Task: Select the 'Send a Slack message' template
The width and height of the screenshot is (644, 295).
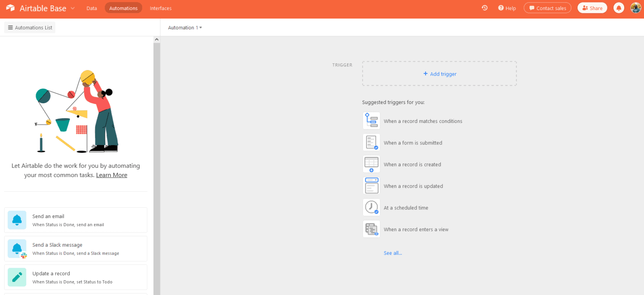Action: 75,248
